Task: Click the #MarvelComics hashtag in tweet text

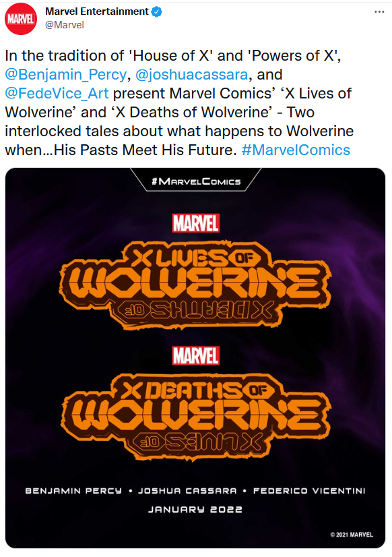Action: [x=296, y=150]
